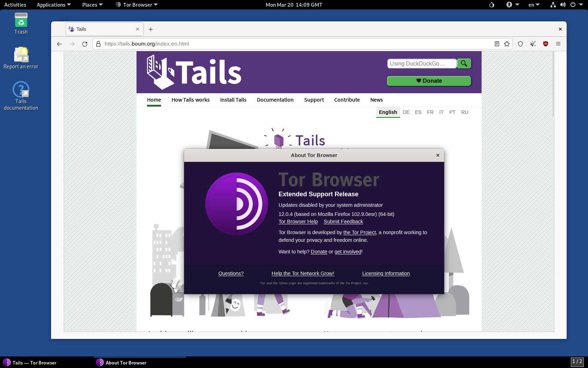Click Submit Feedback link

point(343,222)
